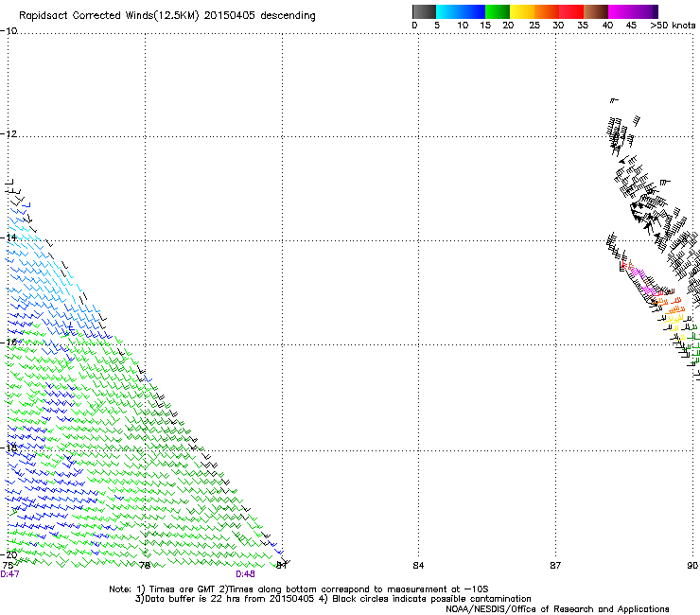Click the '-14' latitude axis label
The image size is (700, 615).
[9, 237]
